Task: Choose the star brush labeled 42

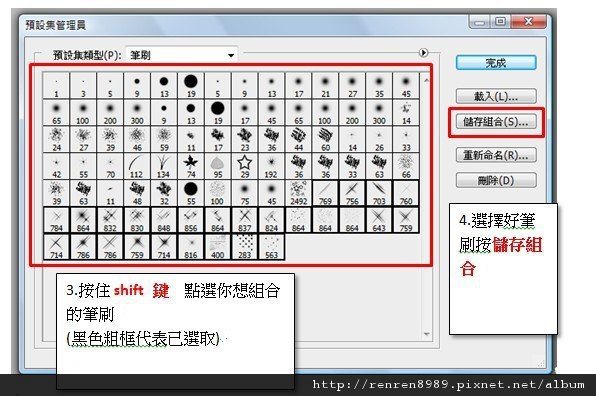Action: pyautogui.click(x=56, y=167)
